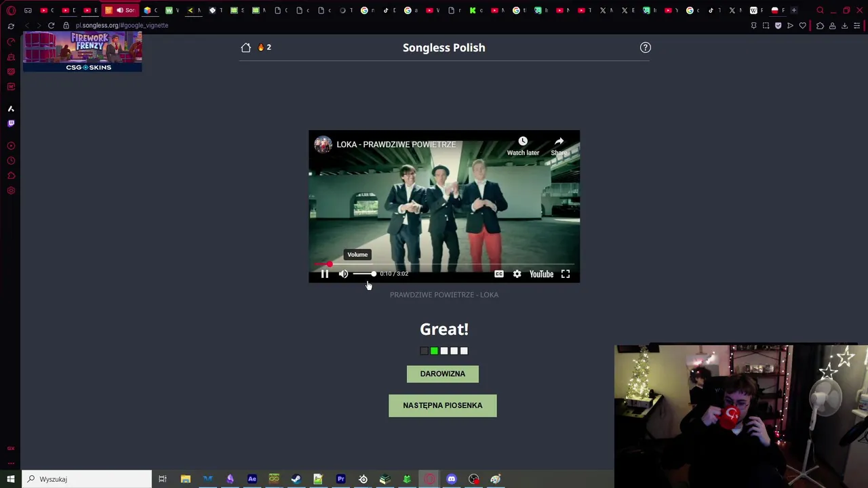This screenshot has width=868, height=488.
Task: Open the LOKA - PRAWDZIWE POWIETRZE video title
Action: coord(396,144)
